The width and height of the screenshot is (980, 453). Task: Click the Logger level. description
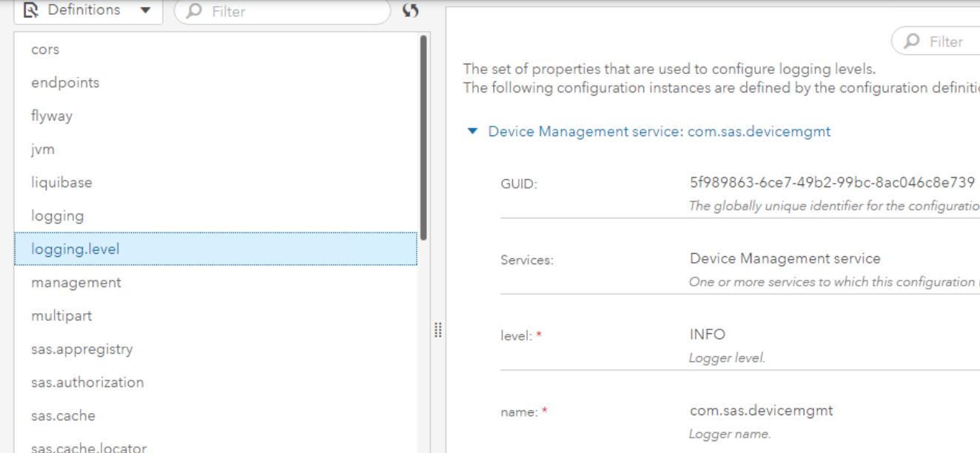(727, 358)
